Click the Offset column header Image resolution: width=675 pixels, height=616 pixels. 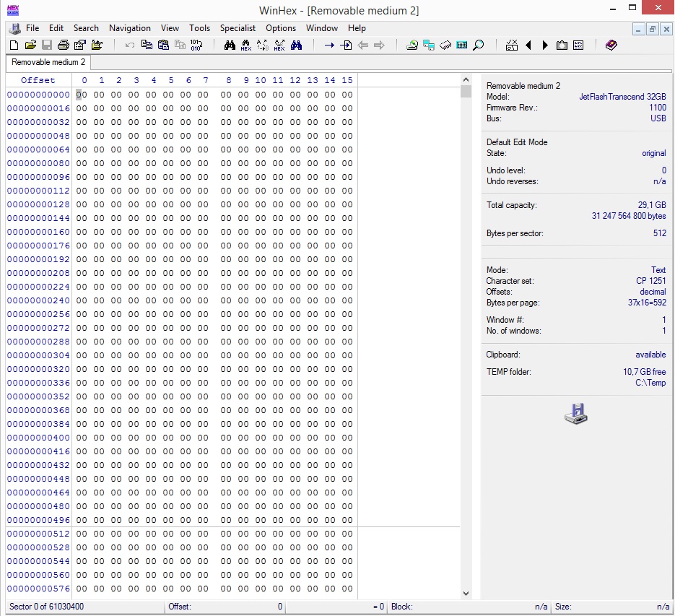tap(38, 80)
